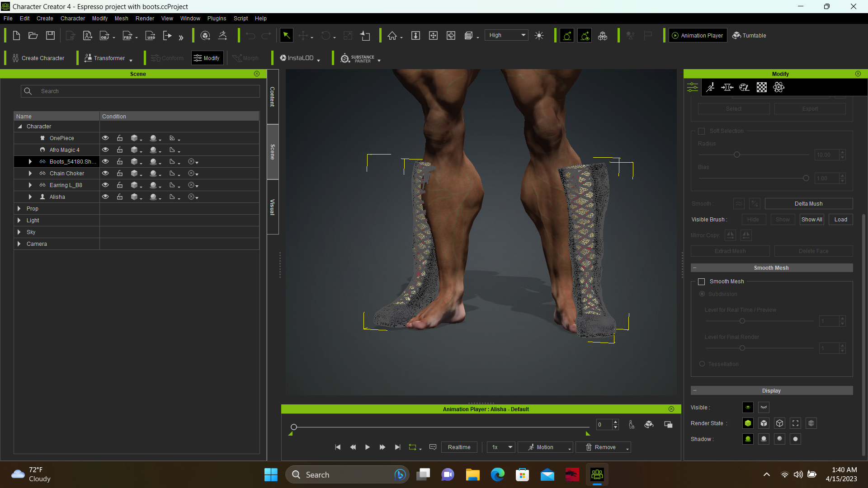The height and width of the screenshot is (488, 868).
Task: Open the Modify panel Physics atom tab
Action: click(779, 88)
